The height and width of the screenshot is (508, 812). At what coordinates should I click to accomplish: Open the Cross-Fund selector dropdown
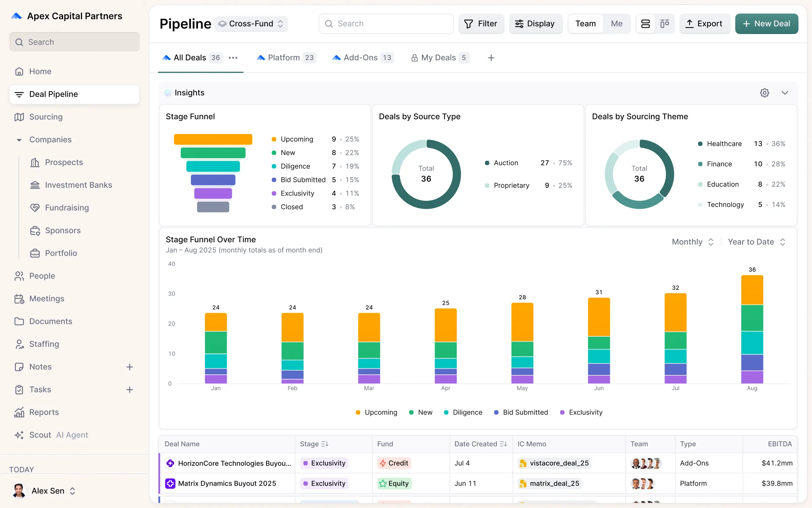pos(251,23)
